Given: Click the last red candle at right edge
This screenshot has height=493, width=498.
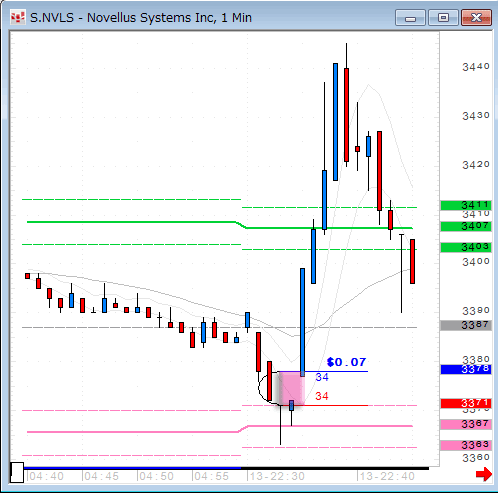Looking at the screenshot, I should (x=412, y=261).
